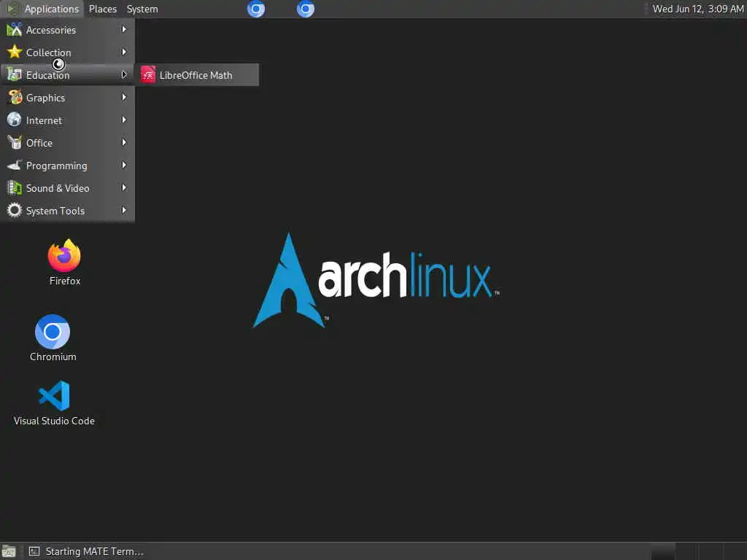Click the Programming category icon
The height and width of the screenshot is (560, 747).
click(15, 166)
